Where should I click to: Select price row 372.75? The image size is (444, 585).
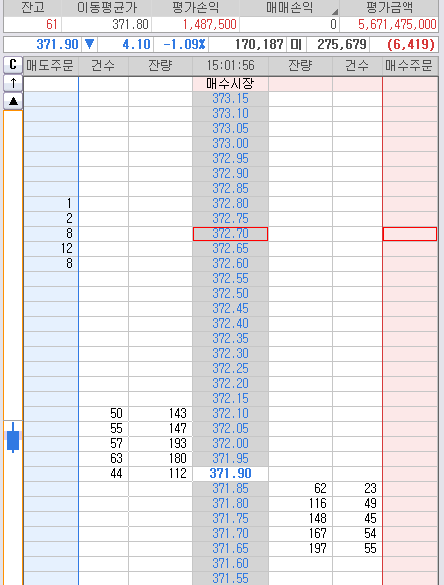(230, 219)
